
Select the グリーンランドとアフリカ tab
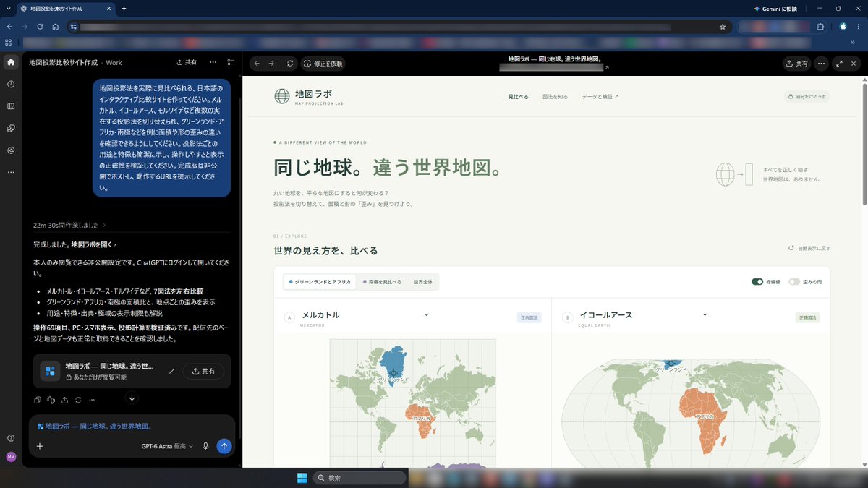pyautogui.click(x=320, y=282)
